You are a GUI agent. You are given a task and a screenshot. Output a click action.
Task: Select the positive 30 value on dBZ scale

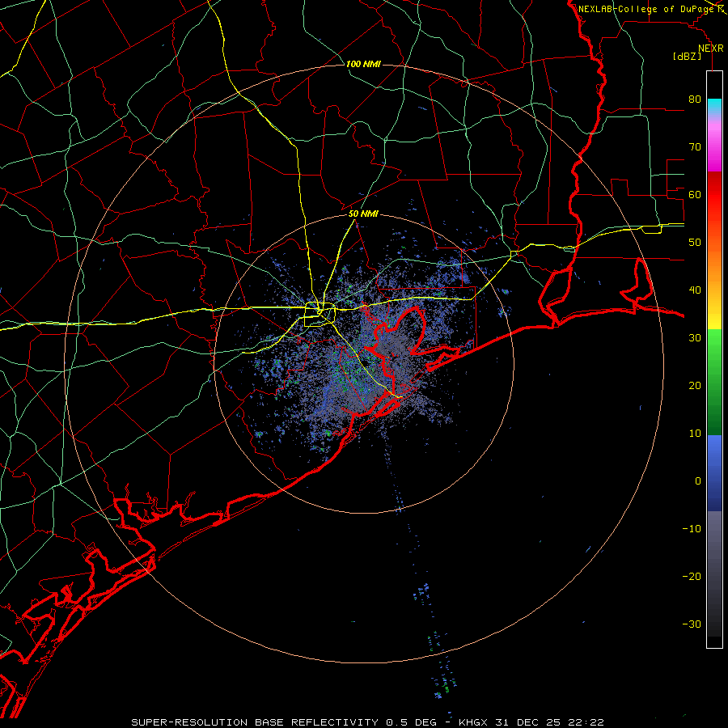pos(695,338)
